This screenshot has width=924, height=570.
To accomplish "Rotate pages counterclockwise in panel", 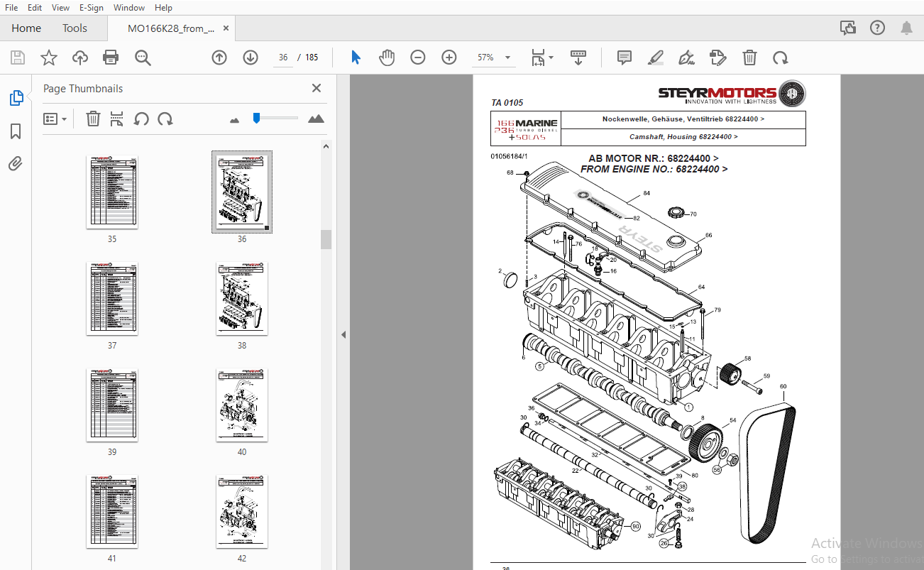I will click(x=141, y=119).
